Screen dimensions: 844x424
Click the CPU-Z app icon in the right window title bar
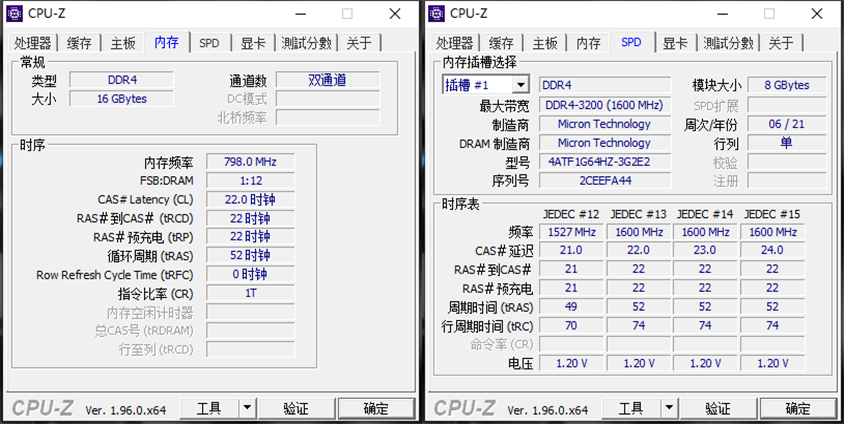[436, 13]
